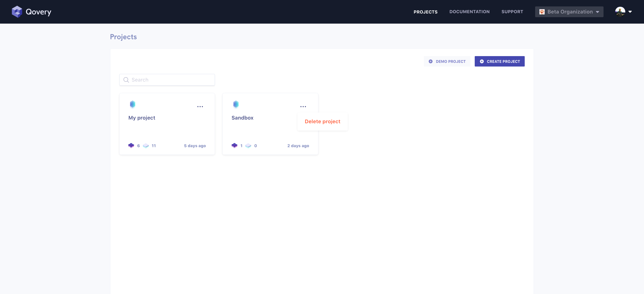Click applications icon on My project card
The height and width of the screenshot is (294, 644).
(146, 146)
